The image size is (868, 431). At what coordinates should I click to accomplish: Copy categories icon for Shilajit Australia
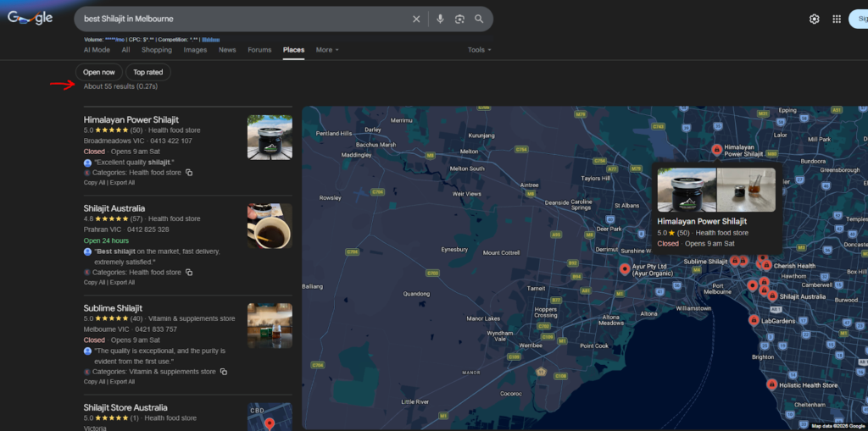click(x=189, y=272)
